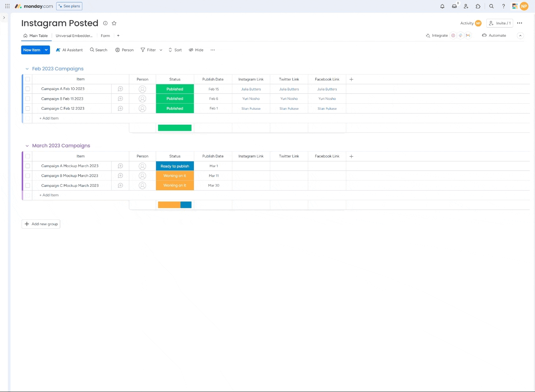Viewport: 535px width, 392px height.
Task: Open the apps grid switcher icon
Action: pos(7,6)
